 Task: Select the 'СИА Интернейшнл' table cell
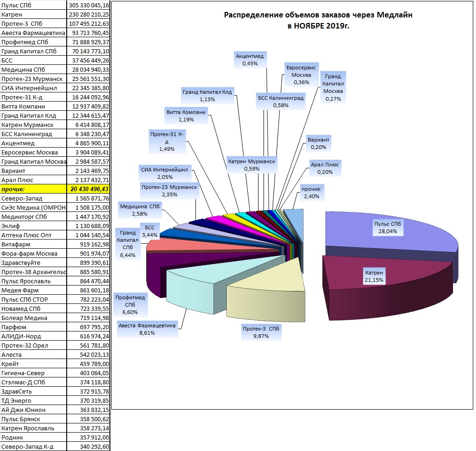click(x=33, y=88)
